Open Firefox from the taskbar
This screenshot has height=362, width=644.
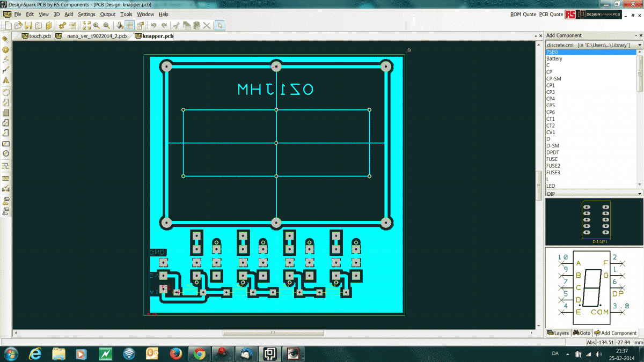click(x=175, y=354)
